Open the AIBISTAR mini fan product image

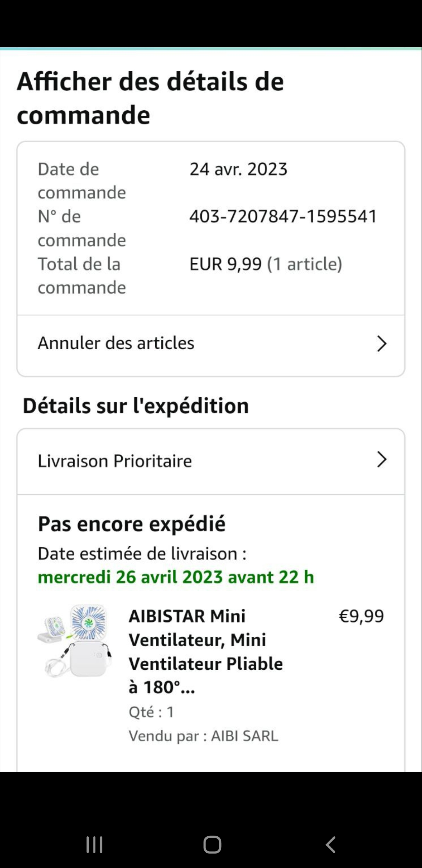75,641
